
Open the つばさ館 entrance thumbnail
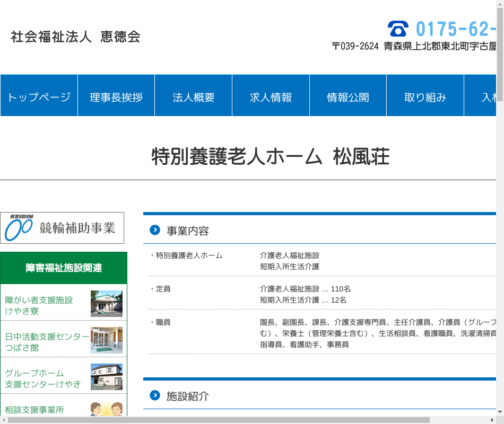(107, 340)
